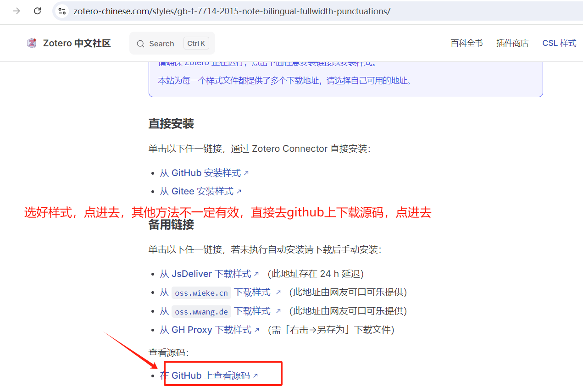Click external arrow icon after Gitee 安装样式
The image size is (583, 392).
pos(239,192)
